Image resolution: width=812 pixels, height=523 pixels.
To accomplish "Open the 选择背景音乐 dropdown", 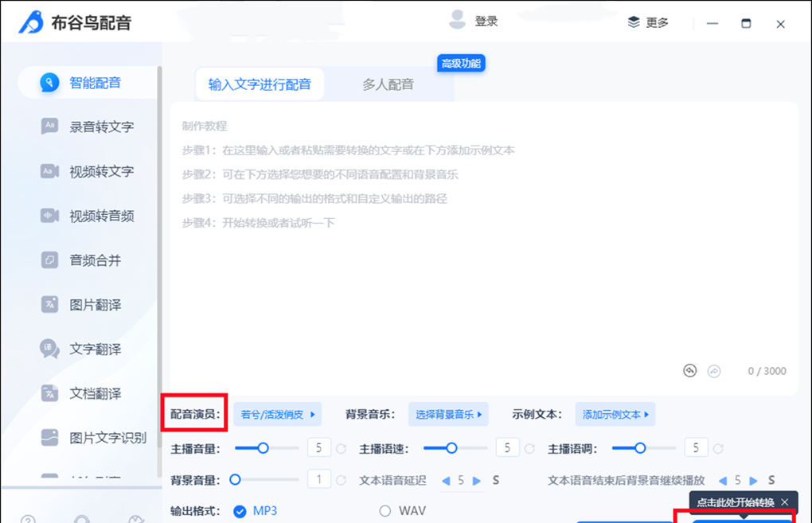I will 448,414.
